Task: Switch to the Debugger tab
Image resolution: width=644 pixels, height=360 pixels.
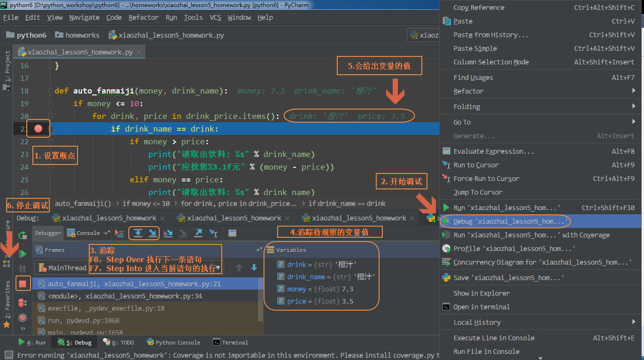Action: pyautogui.click(x=48, y=233)
